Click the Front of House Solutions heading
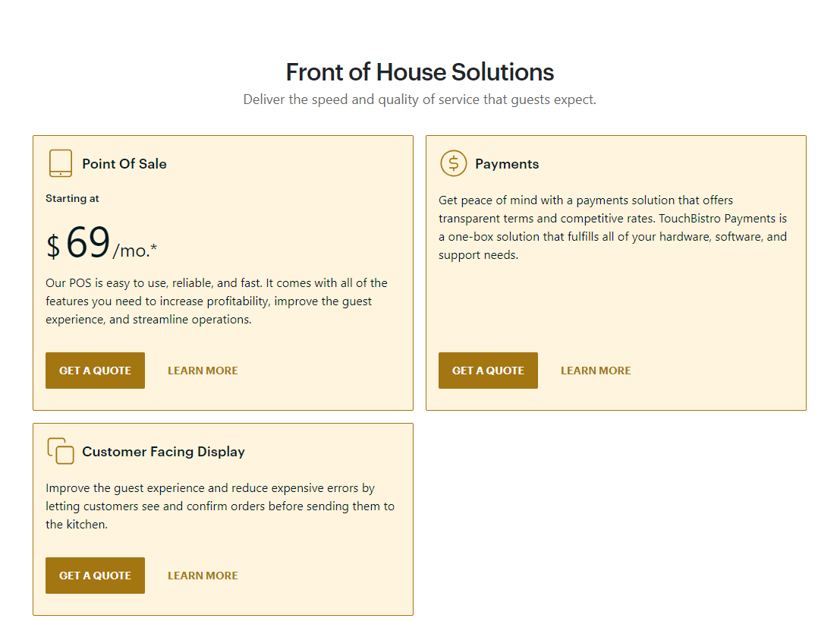The width and height of the screenshot is (840, 634). [x=420, y=72]
